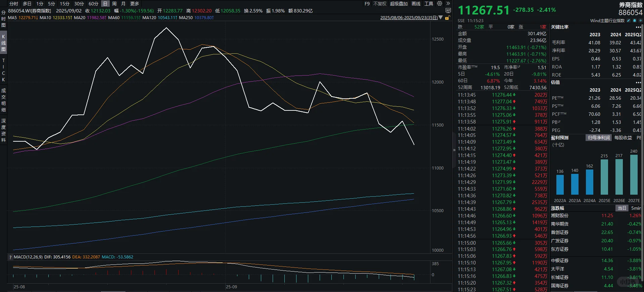The width and height of the screenshot is (644, 292).
Task: Open the 更多 periods dropdown
Action: [135, 4]
